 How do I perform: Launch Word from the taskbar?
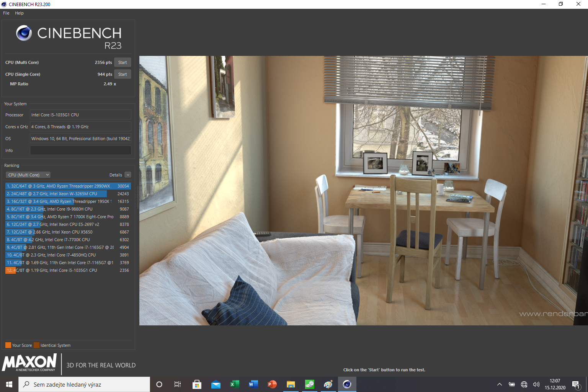click(253, 384)
